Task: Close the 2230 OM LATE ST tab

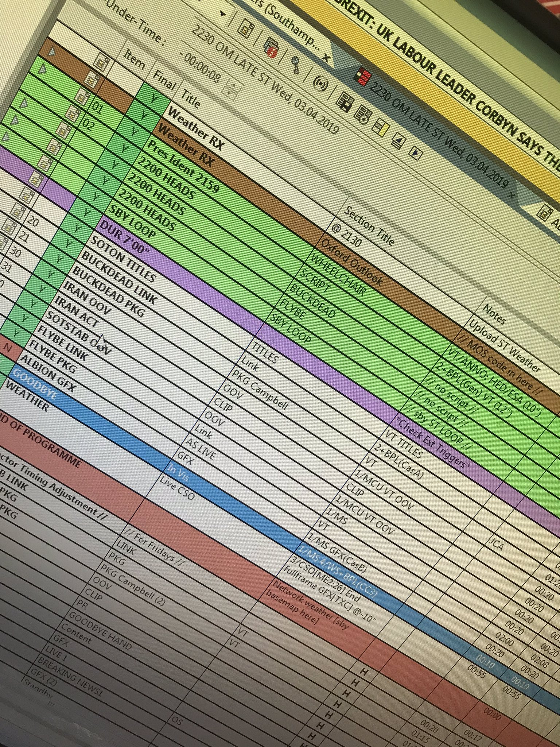Action: 512,195
